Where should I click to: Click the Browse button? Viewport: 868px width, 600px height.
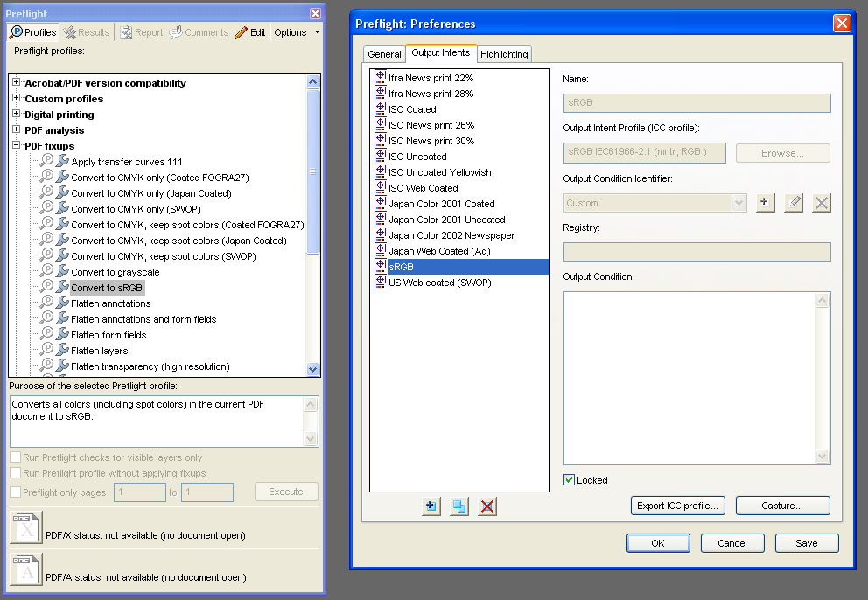click(782, 153)
